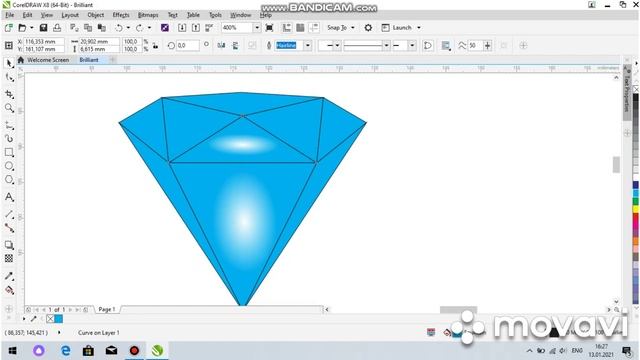Pick the blue swatch in document palette
640x360 pixels.
[58, 319]
